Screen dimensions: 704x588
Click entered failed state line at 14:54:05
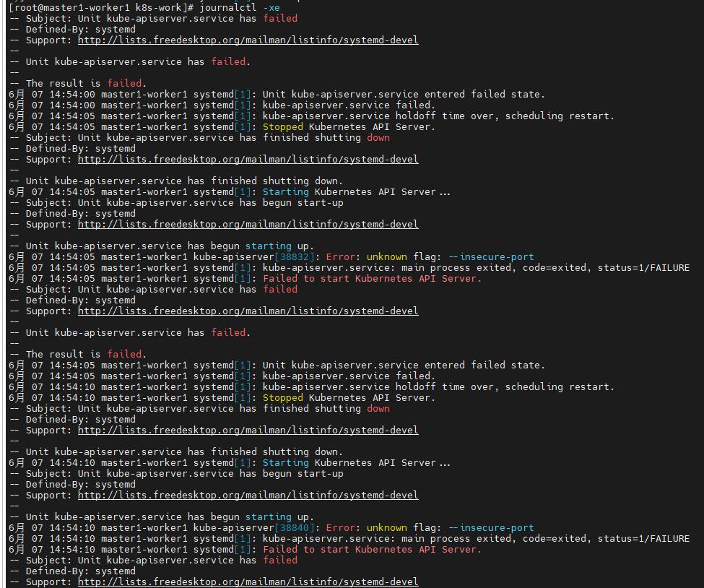coord(403,365)
